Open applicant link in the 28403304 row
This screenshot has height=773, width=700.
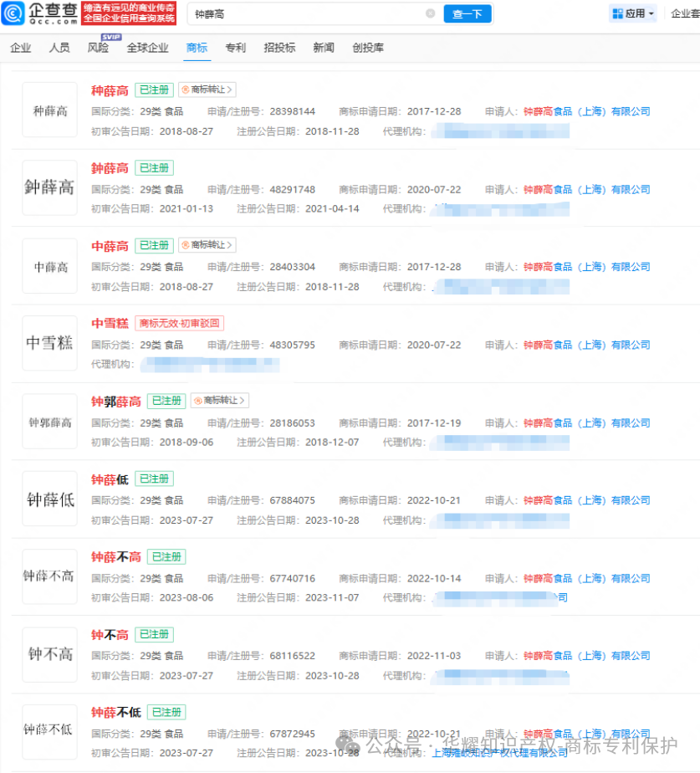tap(586, 267)
